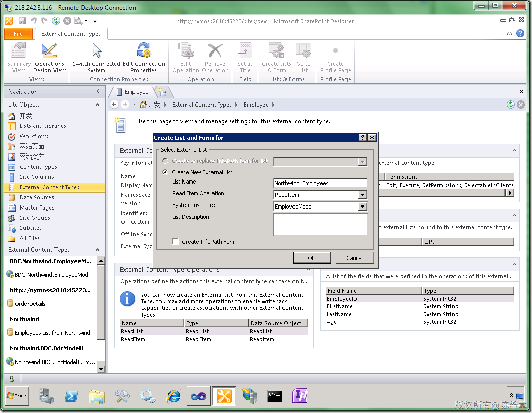
Task: Click External Content Types breadcrumb
Action: tap(202, 105)
